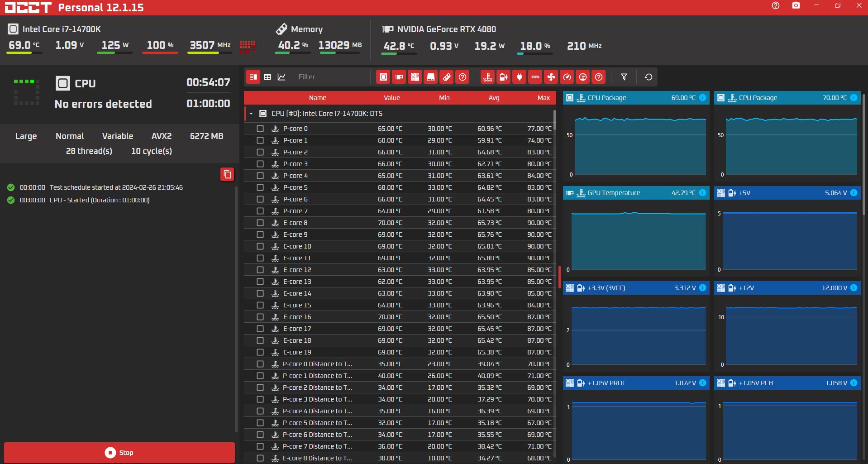Open info for the GPU Temperature graph
Viewport: 868px width, 464px height.
click(702, 193)
